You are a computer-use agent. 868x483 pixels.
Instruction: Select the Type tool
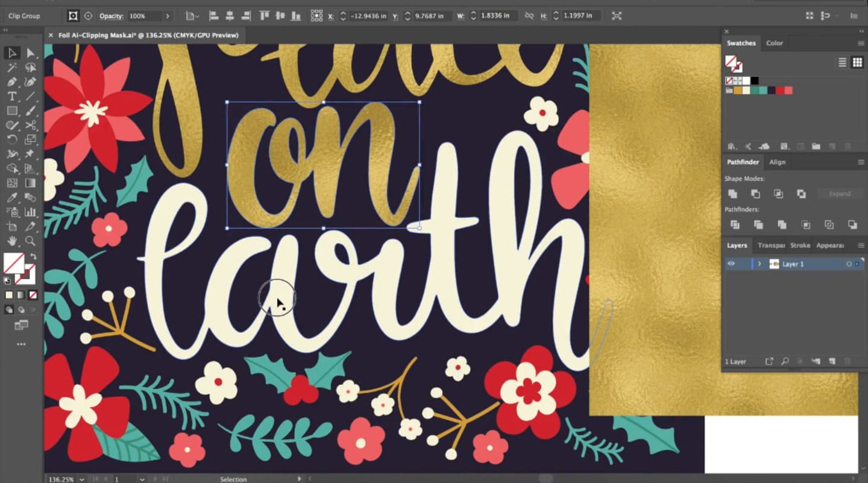pos(11,96)
